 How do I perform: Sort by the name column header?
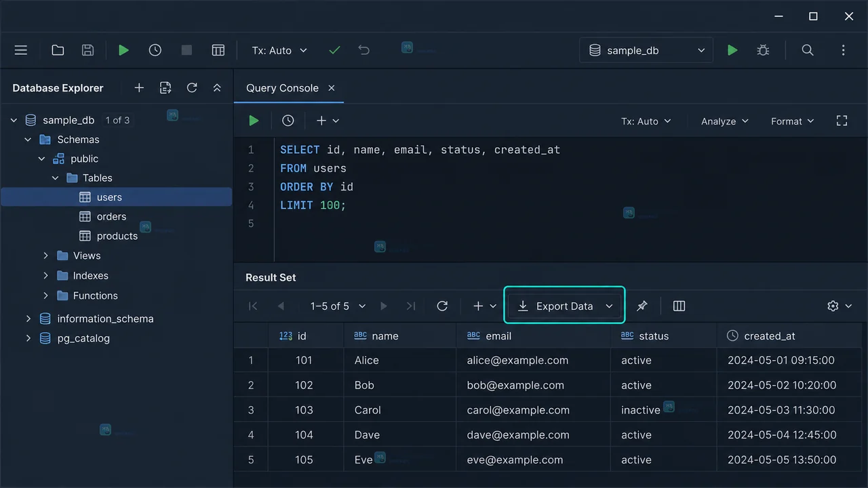400,335
